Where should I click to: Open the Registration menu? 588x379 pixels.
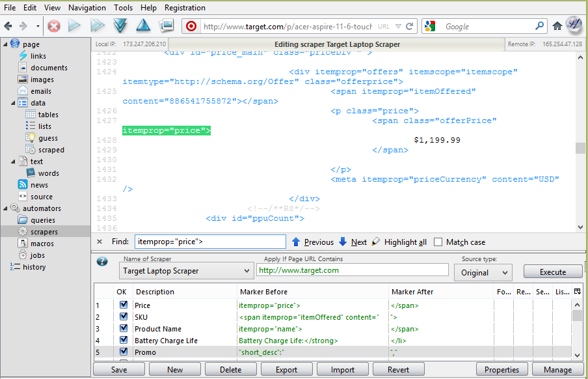click(185, 8)
